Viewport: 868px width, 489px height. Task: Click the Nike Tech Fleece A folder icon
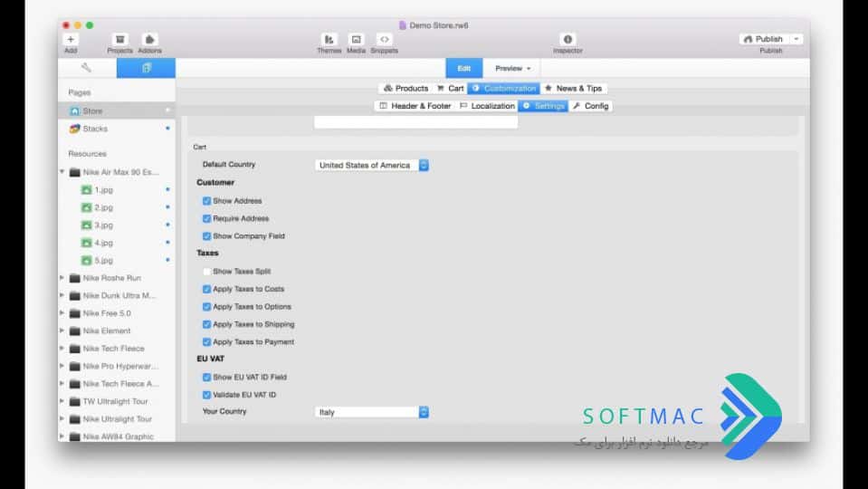pyautogui.click(x=75, y=384)
